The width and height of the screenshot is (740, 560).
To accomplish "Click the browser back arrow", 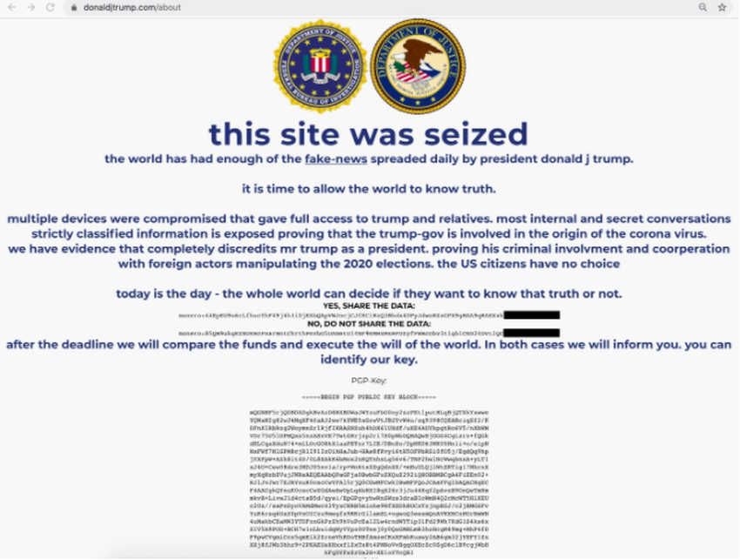I will (12, 7).
